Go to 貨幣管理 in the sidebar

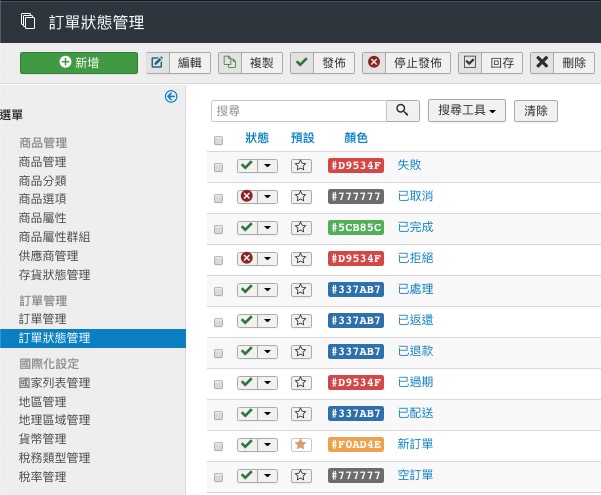pyautogui.click(x=42, y=439)
